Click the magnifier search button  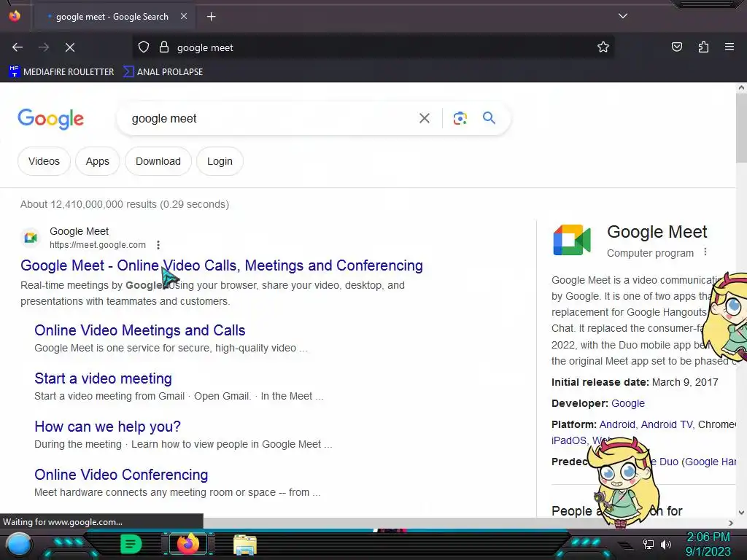click(x=489, y=118)
